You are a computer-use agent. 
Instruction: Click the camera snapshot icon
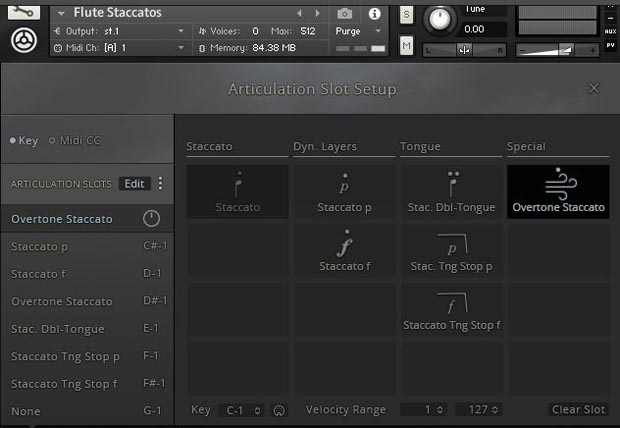pos(345,14)
